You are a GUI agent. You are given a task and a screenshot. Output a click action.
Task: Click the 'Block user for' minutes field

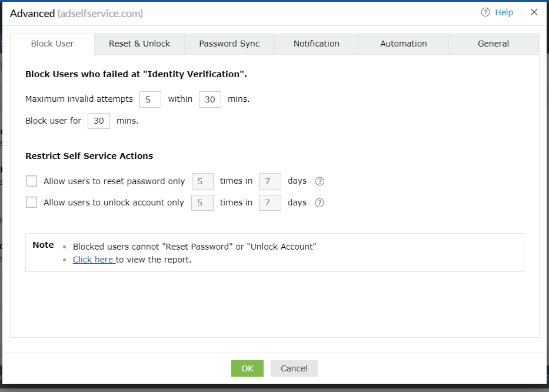(99, 121)
